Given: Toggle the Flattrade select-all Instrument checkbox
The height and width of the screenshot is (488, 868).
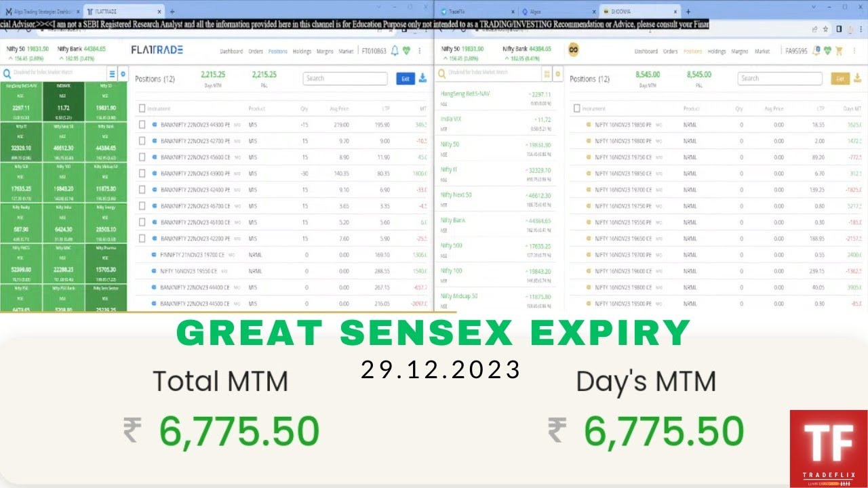Looking at the screenshot, I should click(142, 108).
